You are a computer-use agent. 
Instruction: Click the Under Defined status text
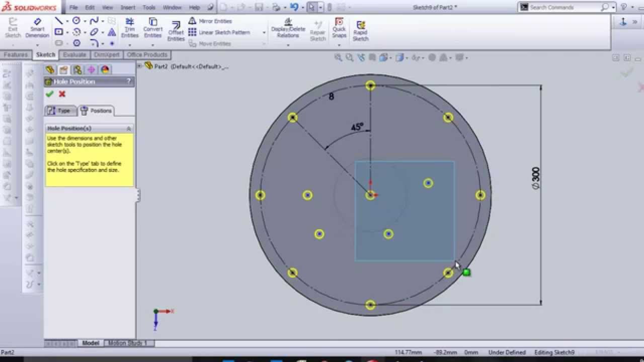pyautogui.click(x=507, y=352)
